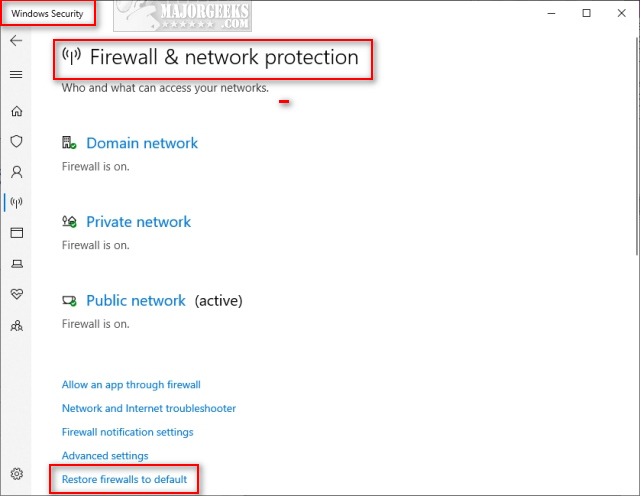Screen dimensions: 640x496
Task: Open Family options sidebar icon
Action: click(x=16, y=325)
